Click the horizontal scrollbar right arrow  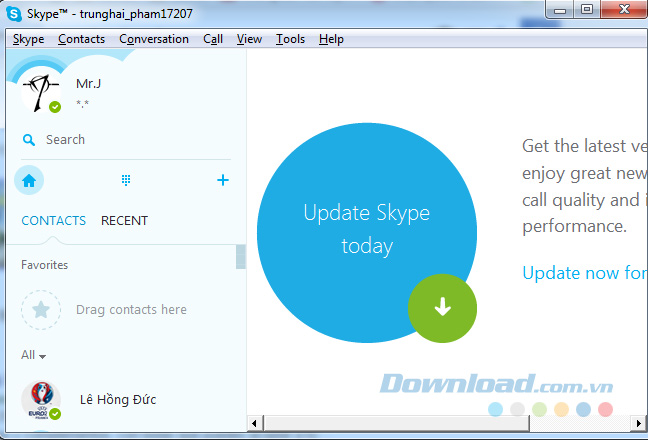(639, 423)
